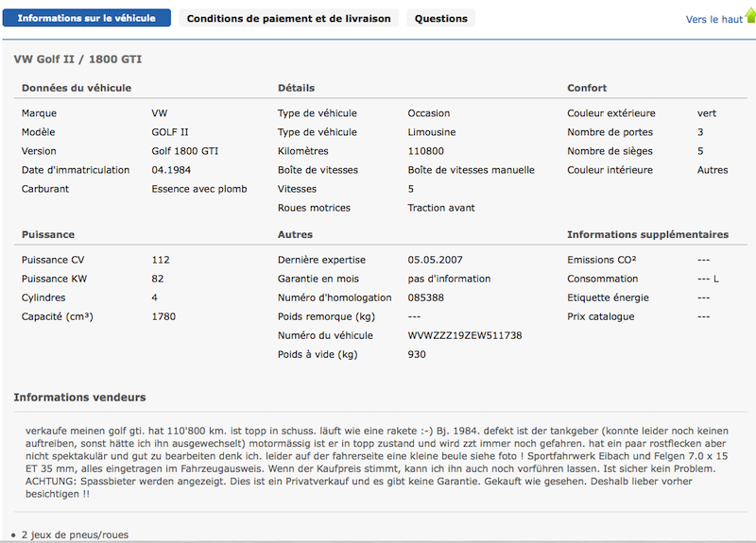Click the Données du véhicule section header

coord(77,88)
